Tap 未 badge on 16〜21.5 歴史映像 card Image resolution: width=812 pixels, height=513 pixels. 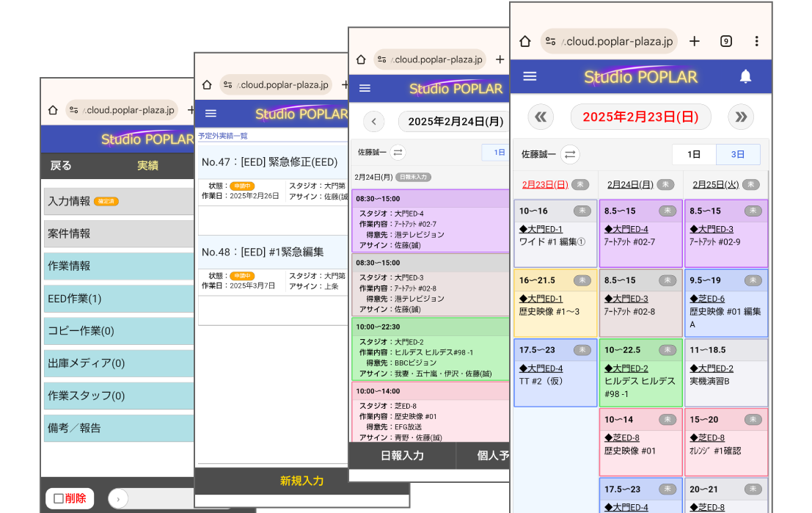(x=582, y=280)
